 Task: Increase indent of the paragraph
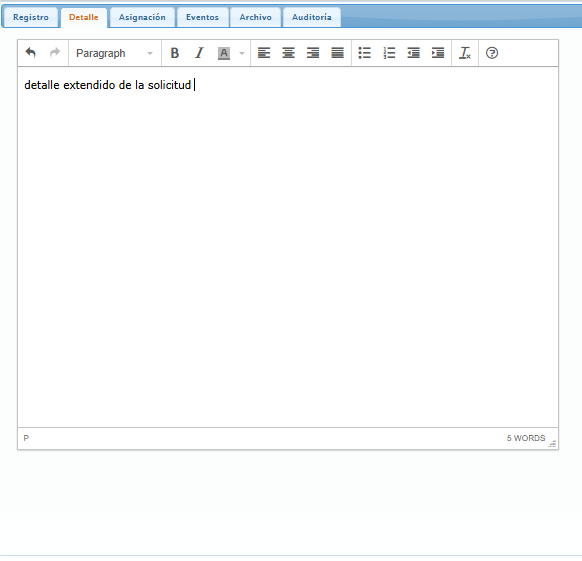click(438, 53)
